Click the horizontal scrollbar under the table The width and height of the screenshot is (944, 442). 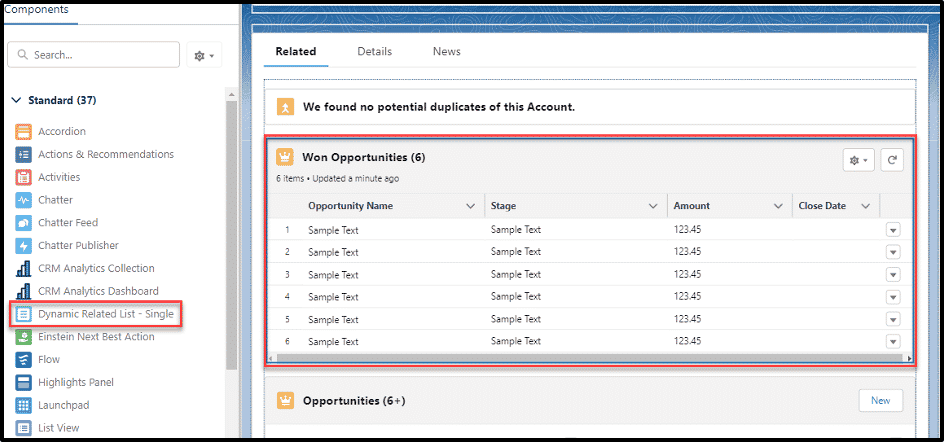coord(590,358)
